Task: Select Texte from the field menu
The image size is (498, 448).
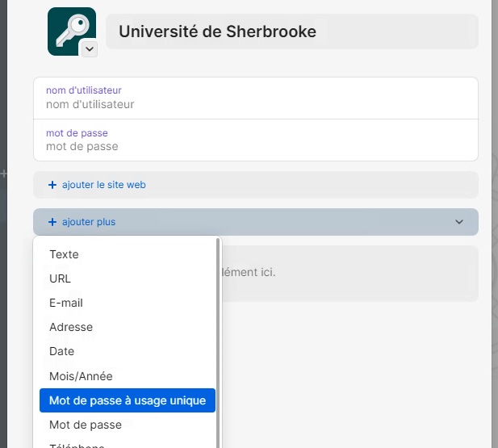Action: click(x=64, y=254)
